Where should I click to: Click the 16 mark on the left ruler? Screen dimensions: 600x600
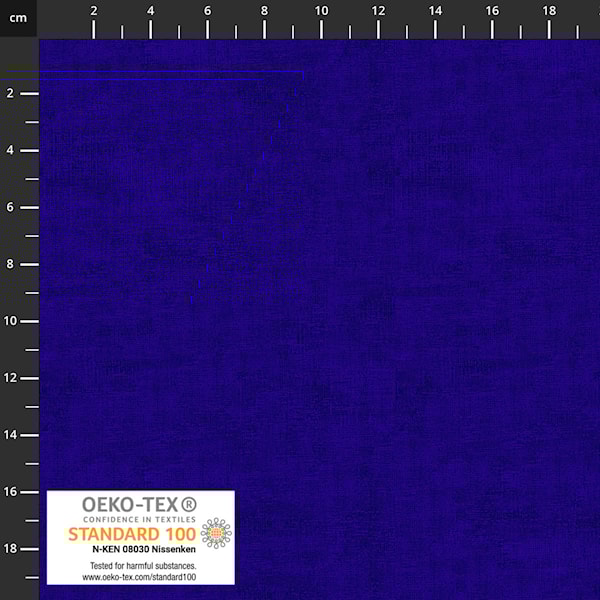tap(9, 492)
